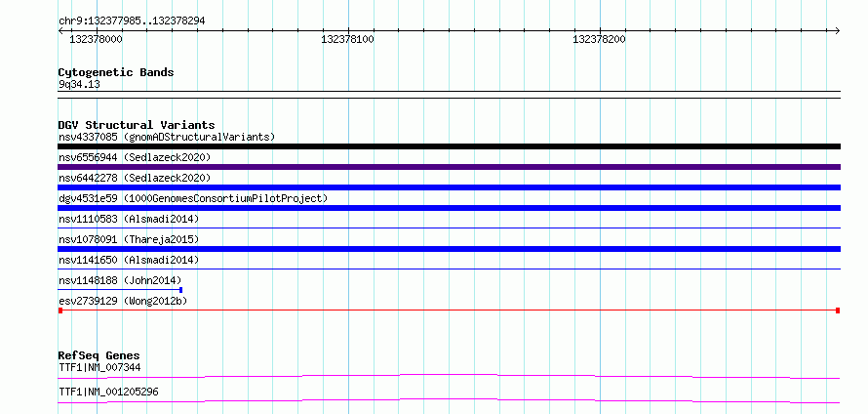The width and height of the screenshot is (868, 414).
Task: Click the nsv4337085 gnomAD structural variant label
Action: coord(167,137)
